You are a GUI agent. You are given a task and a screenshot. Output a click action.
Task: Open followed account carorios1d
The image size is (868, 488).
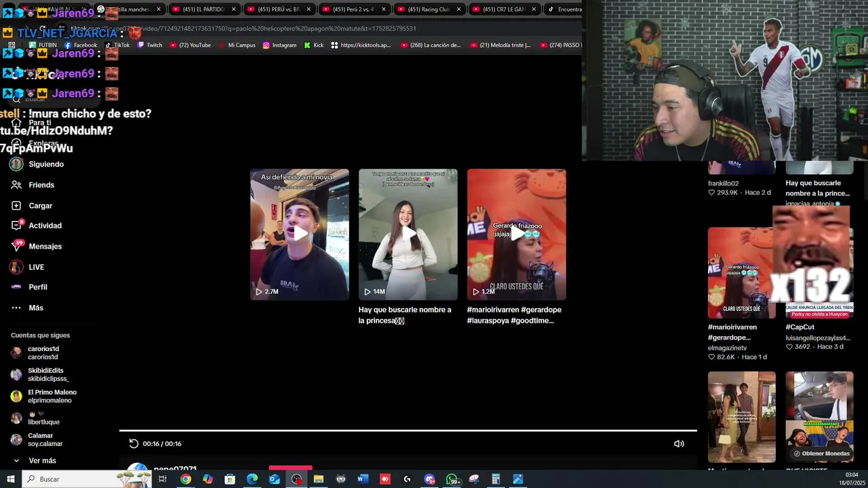pyautogui.click(x=43, y=353)
